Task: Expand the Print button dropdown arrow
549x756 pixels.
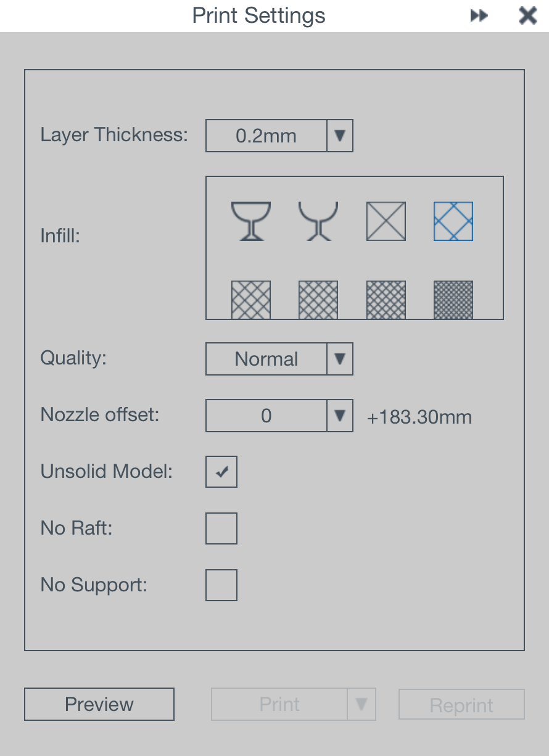Action: pos(361,704)
